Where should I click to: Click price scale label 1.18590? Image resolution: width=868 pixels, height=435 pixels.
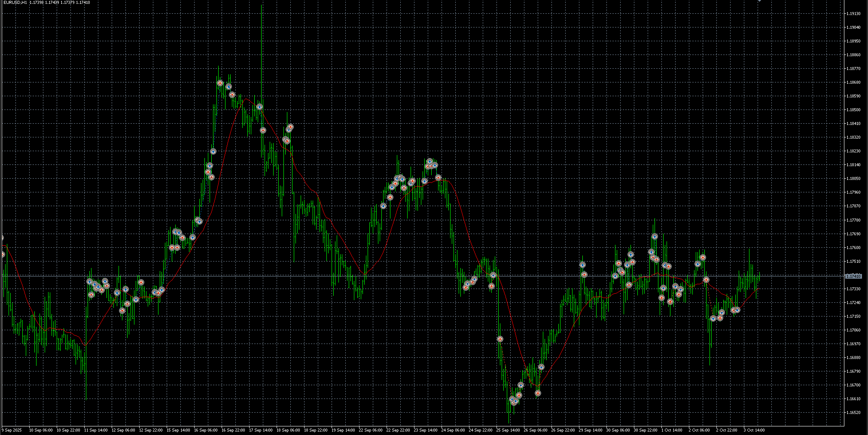(x=853, y=96)
